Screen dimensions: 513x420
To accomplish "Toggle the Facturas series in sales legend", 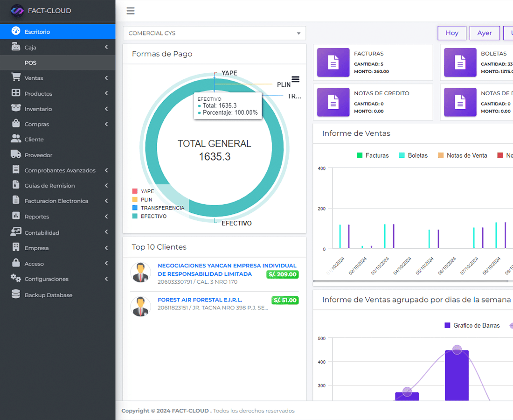I will 373,155.
